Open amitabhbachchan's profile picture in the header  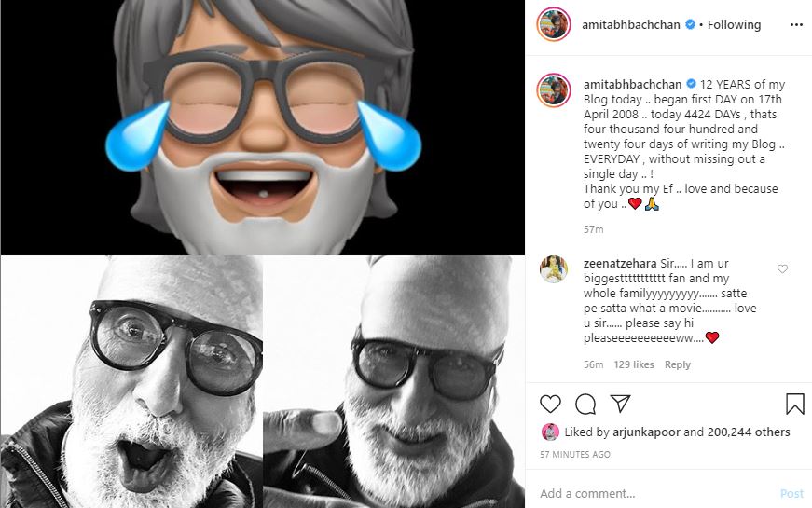tap(554, 24)
